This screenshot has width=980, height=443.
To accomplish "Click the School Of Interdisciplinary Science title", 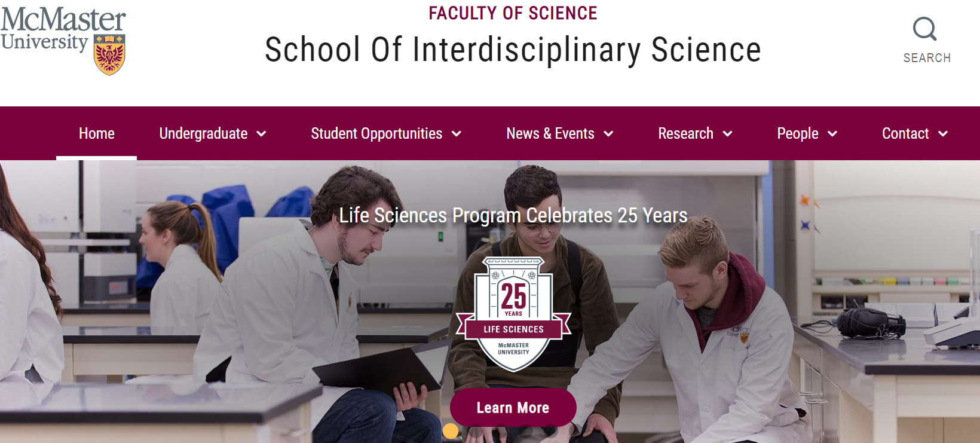I will 513,50.
